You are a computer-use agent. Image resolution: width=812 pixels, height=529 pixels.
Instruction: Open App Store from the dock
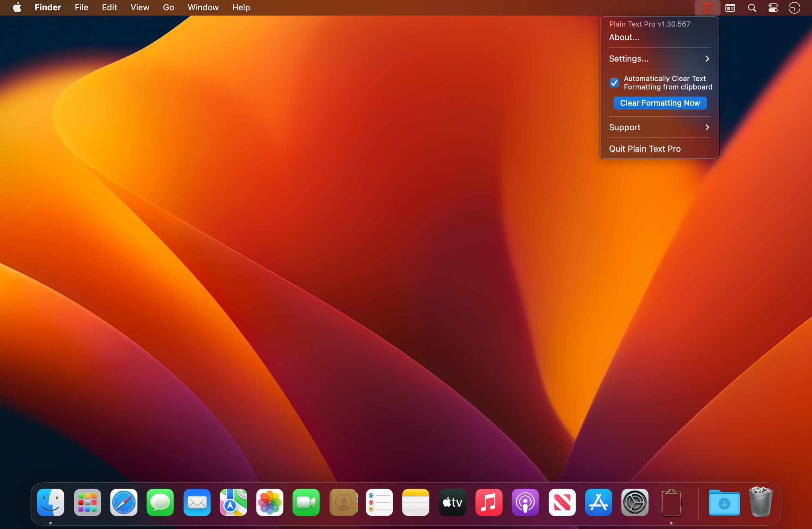click(x=598, y=502)
